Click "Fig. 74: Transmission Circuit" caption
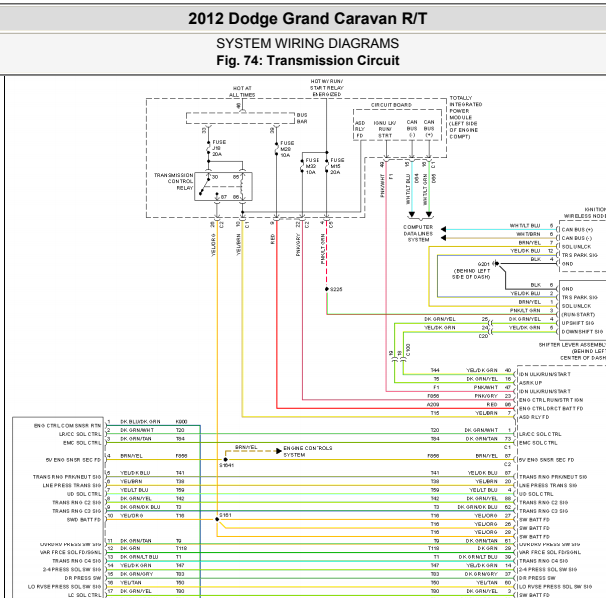The width and height of the screenshot is (606, 598). [308, 61]
